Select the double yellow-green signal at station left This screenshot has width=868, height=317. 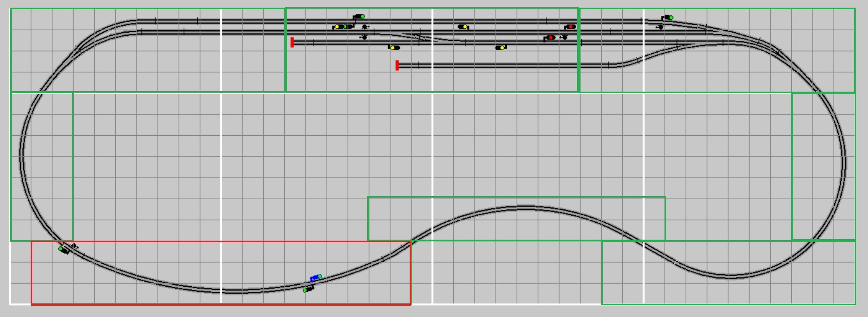pyautogui.click(x=340, y=27)
